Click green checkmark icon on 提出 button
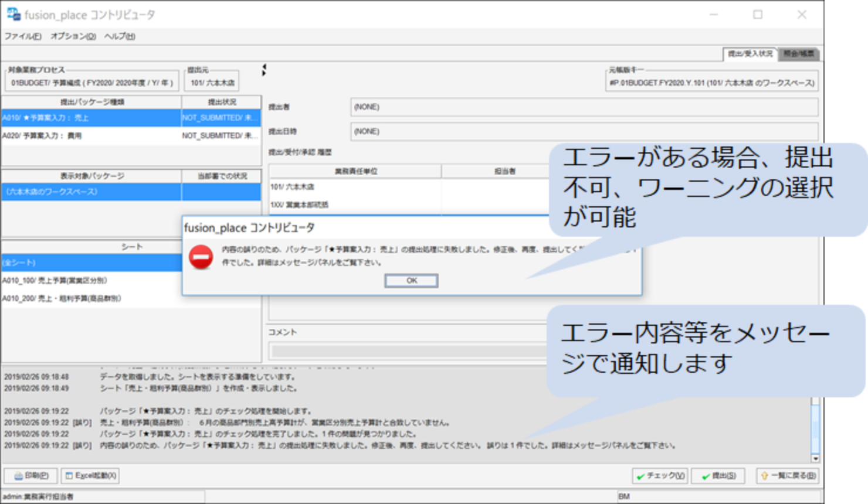The image size is (868, 504). (x=706, y=476)
